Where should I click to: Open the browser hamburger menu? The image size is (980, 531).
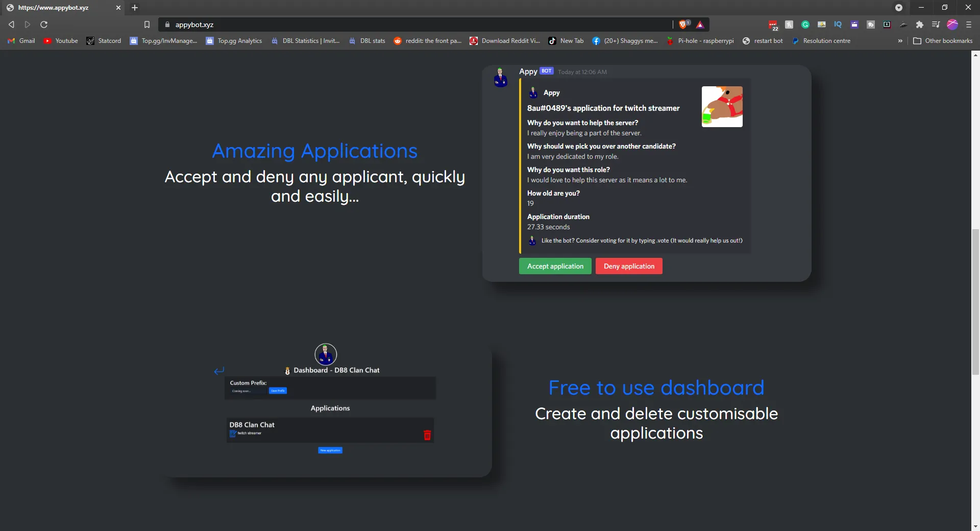(x=969, y=25)
